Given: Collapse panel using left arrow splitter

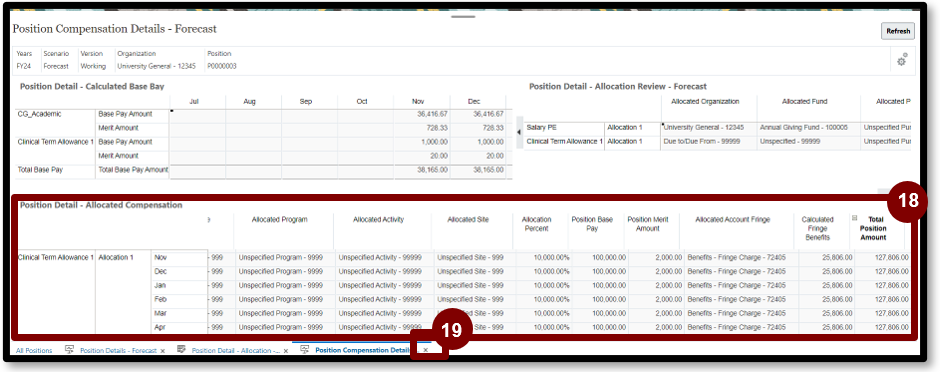Looking at the screenshot, I should point(519,131).
